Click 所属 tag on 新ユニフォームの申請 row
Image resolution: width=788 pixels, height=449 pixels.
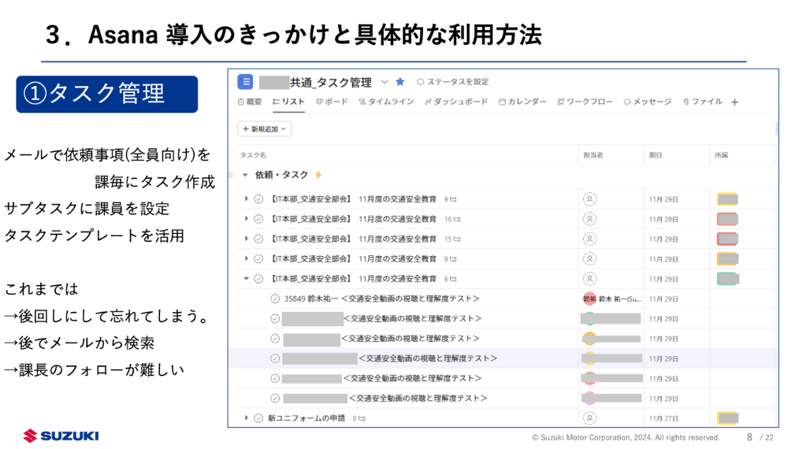728,418
